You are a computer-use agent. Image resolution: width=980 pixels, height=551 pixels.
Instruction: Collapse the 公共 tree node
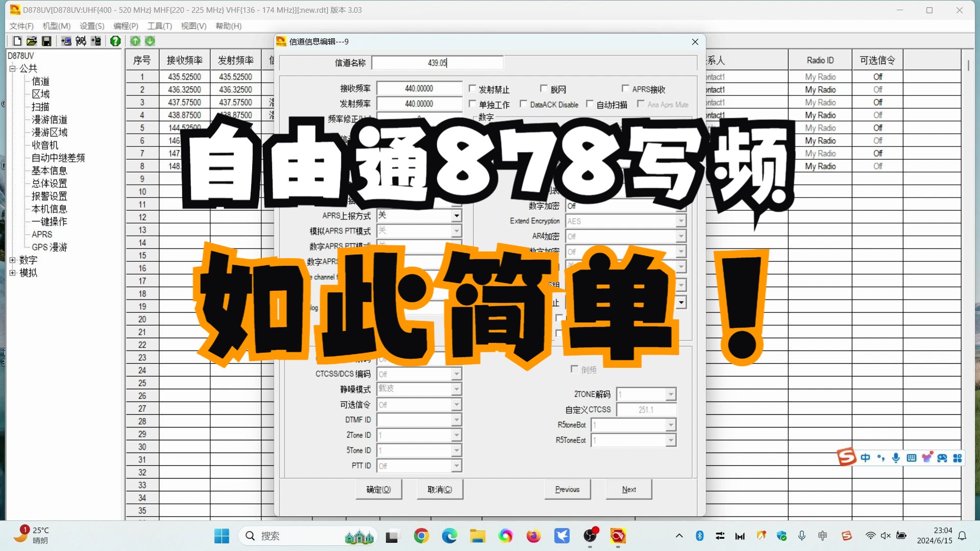(x=13, y=68)
